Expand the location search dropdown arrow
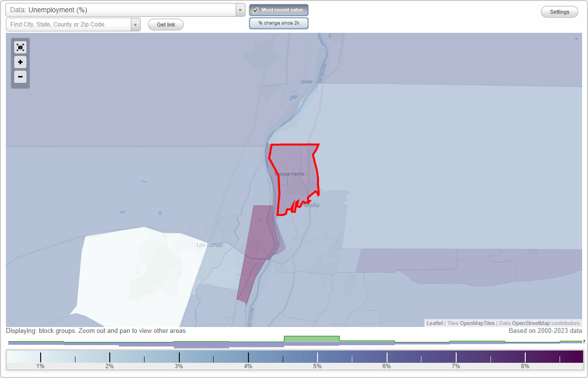This screenshot has height=378, width=588. (x=136, y=25)
